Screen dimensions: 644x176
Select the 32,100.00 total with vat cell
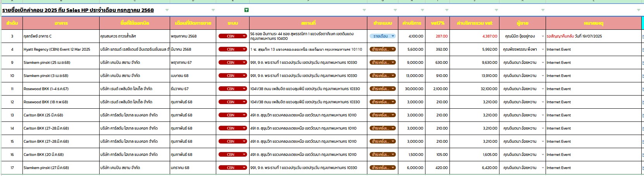pyautogui.click(x=474, y=89)
